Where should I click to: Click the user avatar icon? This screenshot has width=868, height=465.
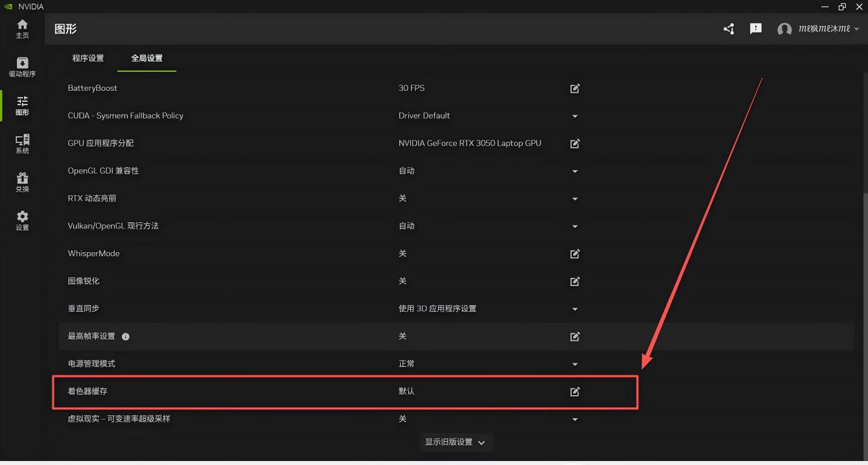(x=785, y=29)
